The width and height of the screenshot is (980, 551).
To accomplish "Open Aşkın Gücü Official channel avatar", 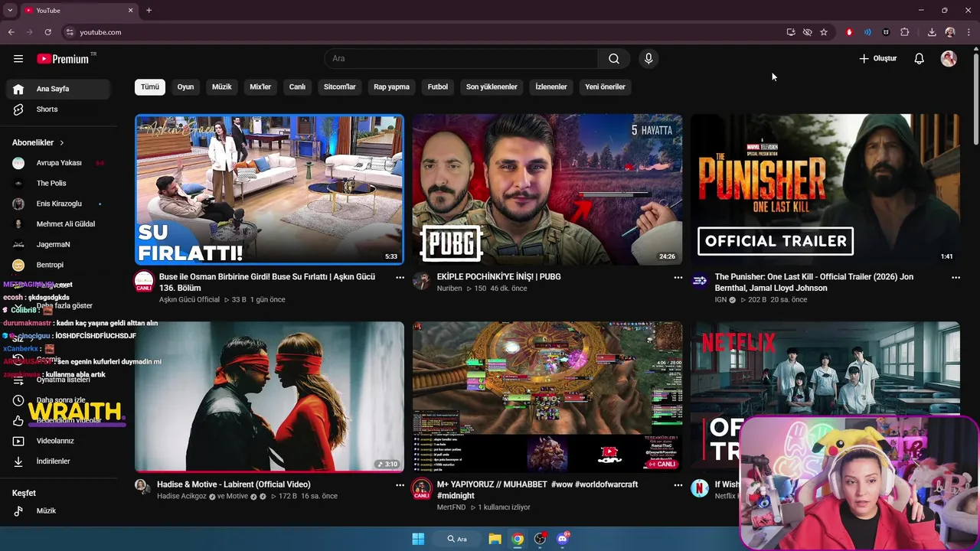I will (x=143, y=281).
